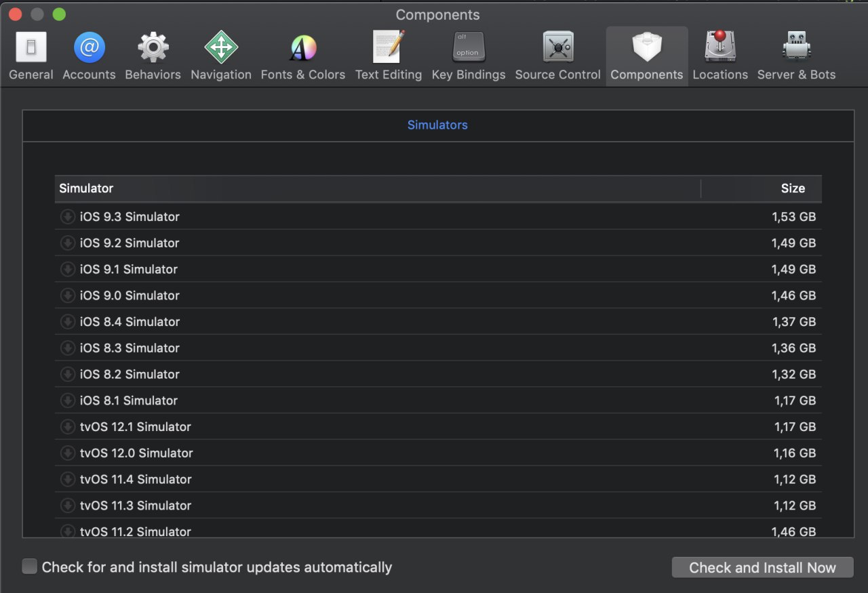
Task: Download the iOS 9.1 Simulator
Action: 67,269
